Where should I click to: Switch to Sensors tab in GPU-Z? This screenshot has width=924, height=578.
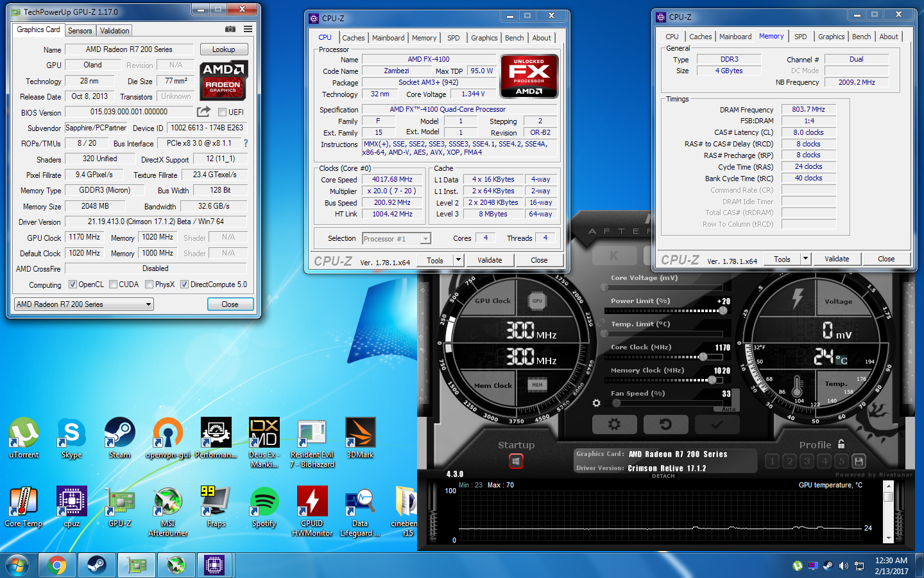(80, 30)
